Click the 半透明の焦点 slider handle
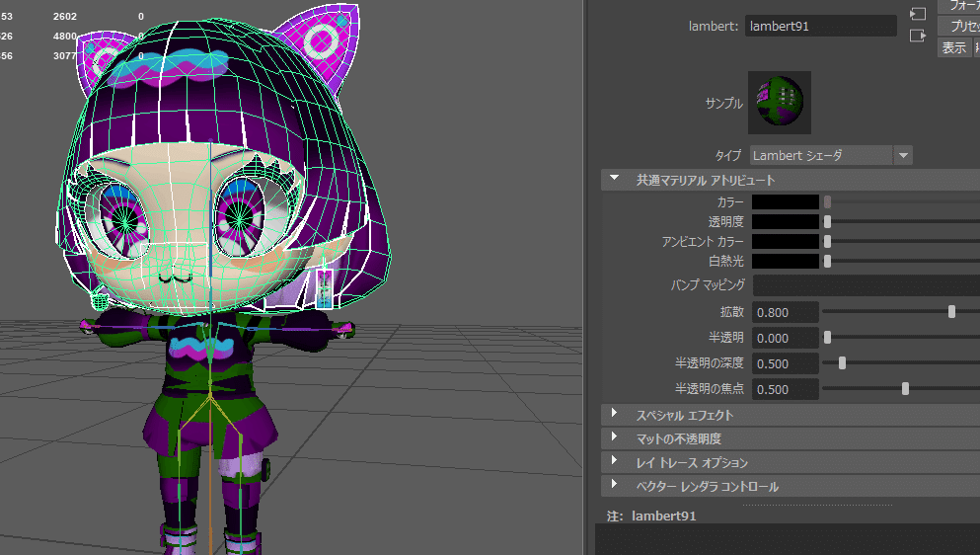The image size is (980, 555). tap(905, 389)
